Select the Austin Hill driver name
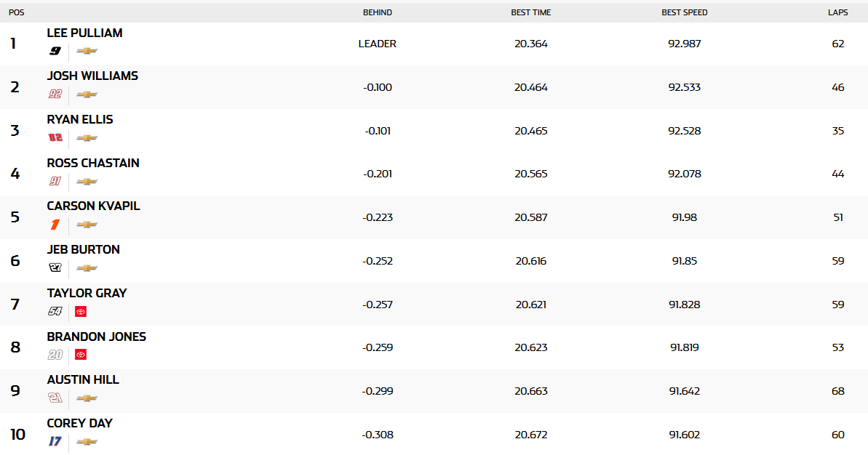Viewport: 868px width, 455px height. (x=83, y=379)
